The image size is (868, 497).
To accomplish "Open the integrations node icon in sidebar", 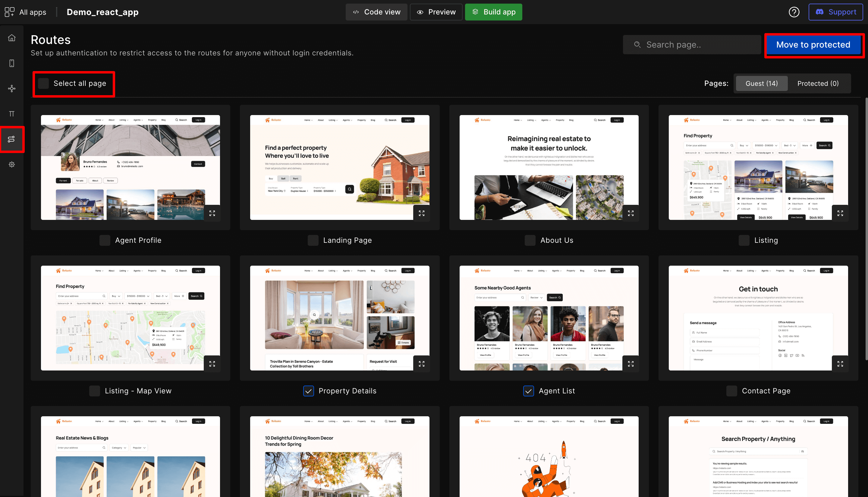I will tap(12, 89).
